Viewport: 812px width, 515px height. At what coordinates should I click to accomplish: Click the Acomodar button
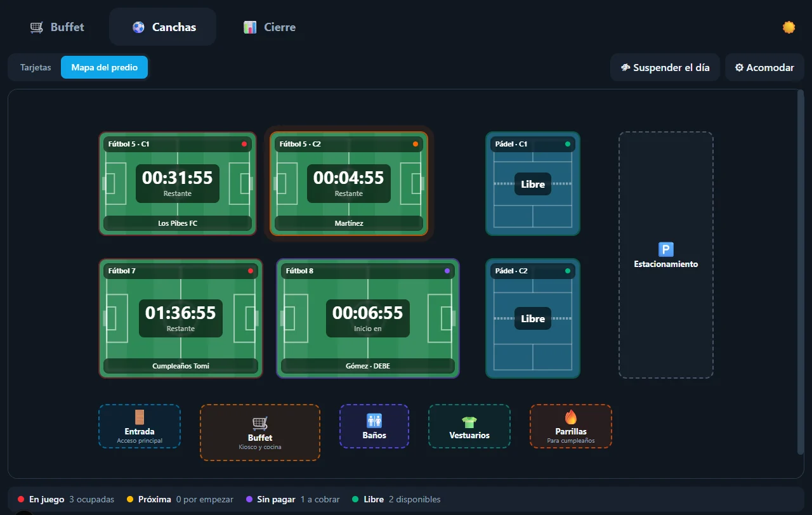coord(764,67)
